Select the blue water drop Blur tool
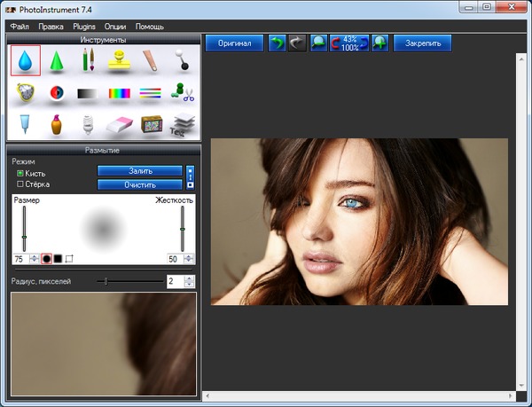This screenshot has width=532, height=407. (26, 60)
